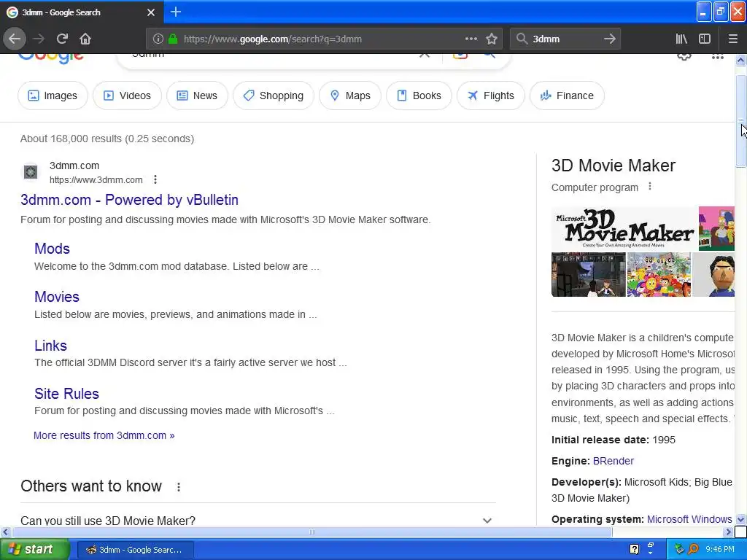Click the 3dmm.com site favicon
Image resolution: width=747 pixels, height=560 pixels.
point(31,172)
